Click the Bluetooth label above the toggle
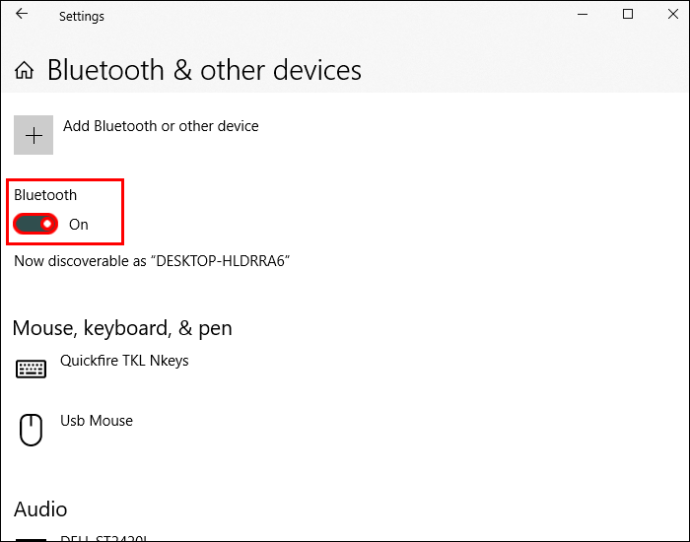690x542 pixels. click(x=45, y=195)
